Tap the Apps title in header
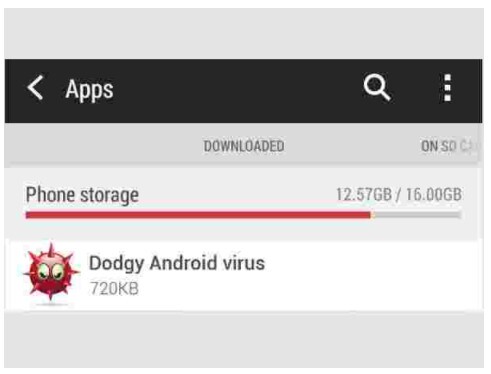Screen dimensions: 491x374 click(x=89, y=89)
